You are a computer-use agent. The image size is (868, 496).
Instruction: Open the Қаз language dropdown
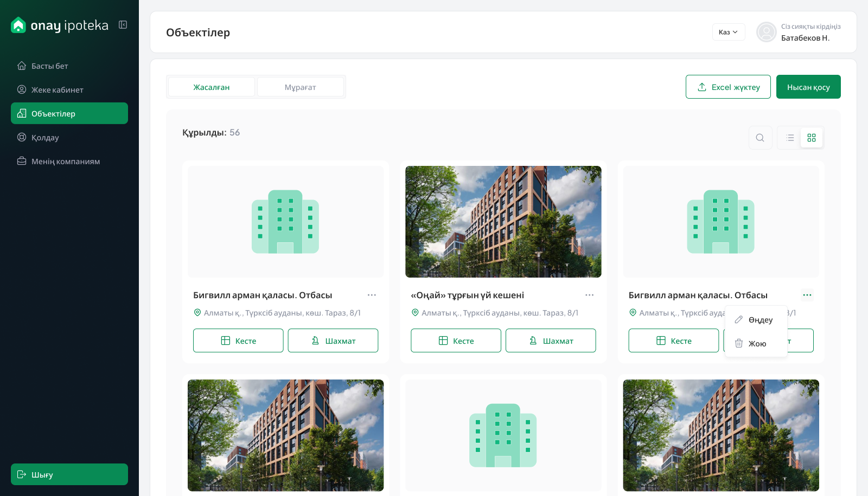tap(728, 32)
